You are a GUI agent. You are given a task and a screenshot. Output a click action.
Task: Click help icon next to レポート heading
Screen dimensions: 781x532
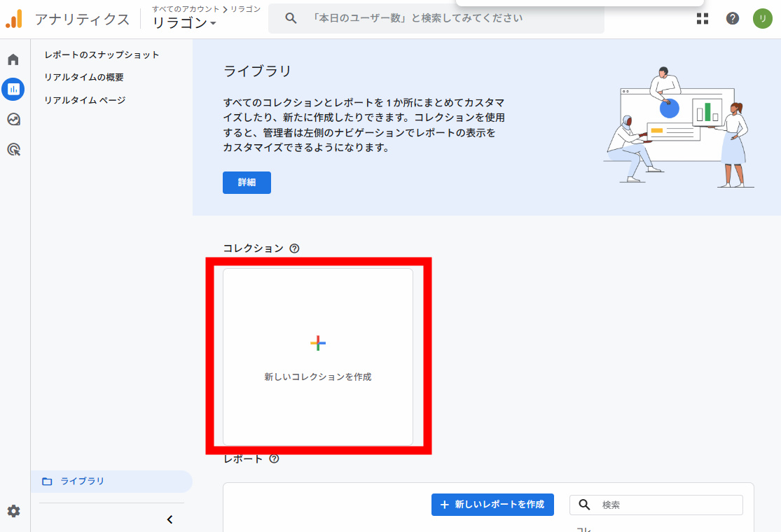pos(274,459)
